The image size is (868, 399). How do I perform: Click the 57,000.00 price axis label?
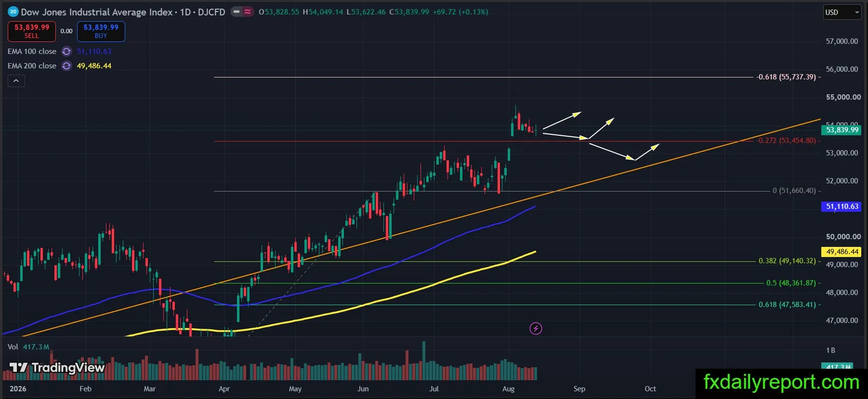[x=842, y=41]
